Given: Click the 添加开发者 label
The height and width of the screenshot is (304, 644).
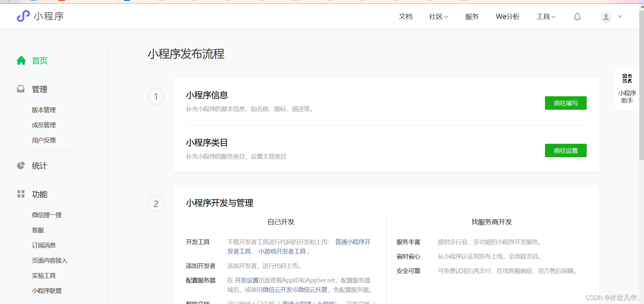Looking at the screenshot, I should (201, 266).
